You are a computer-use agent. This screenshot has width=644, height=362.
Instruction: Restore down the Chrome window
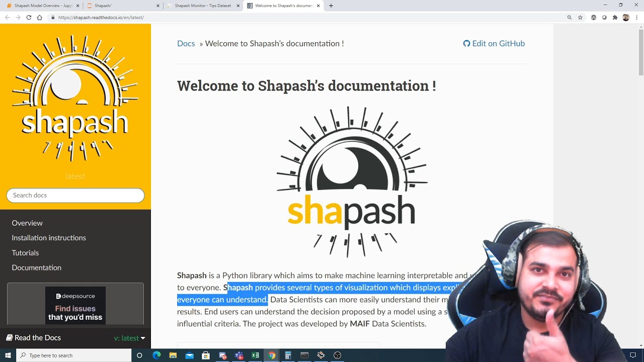[x=621, y=5]
